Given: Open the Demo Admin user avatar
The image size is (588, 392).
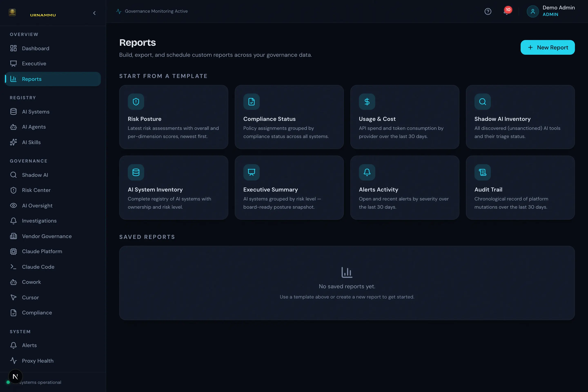Looking at the screenshot, I should click(x=532, y=11).
